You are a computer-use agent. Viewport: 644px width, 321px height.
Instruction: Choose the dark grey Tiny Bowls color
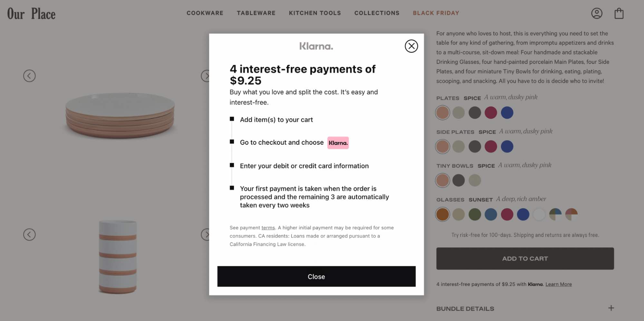click(x=458, y=180)
